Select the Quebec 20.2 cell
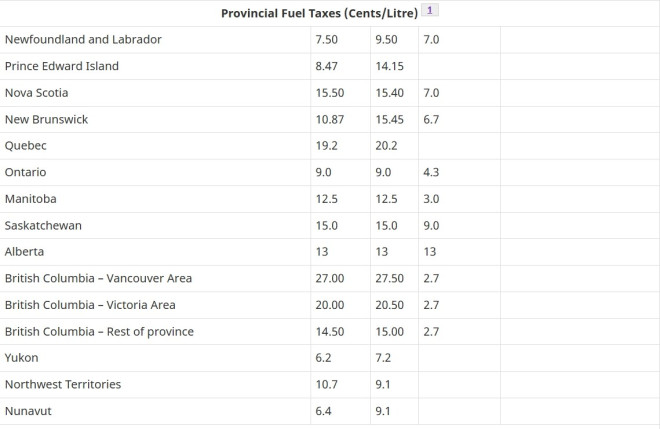The width and height of the screenshot is (660, 429). point(385,146)
